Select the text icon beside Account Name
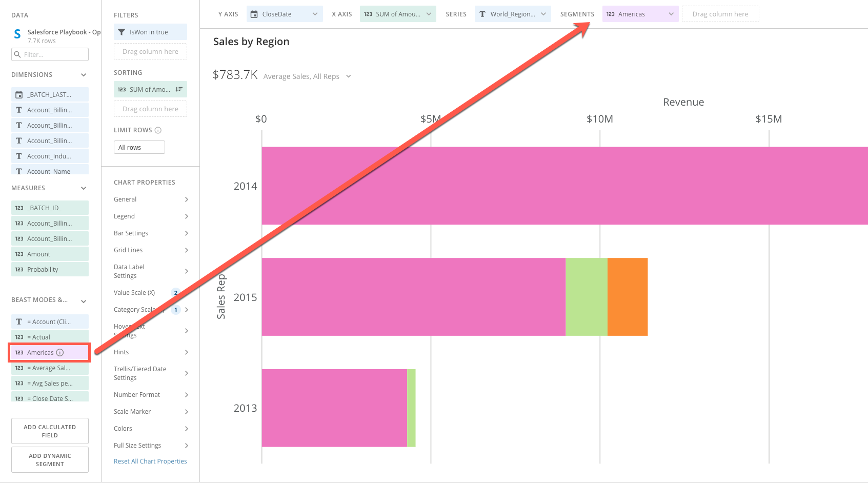Viewport: 868px width, 483px height. tap(18, 171)
